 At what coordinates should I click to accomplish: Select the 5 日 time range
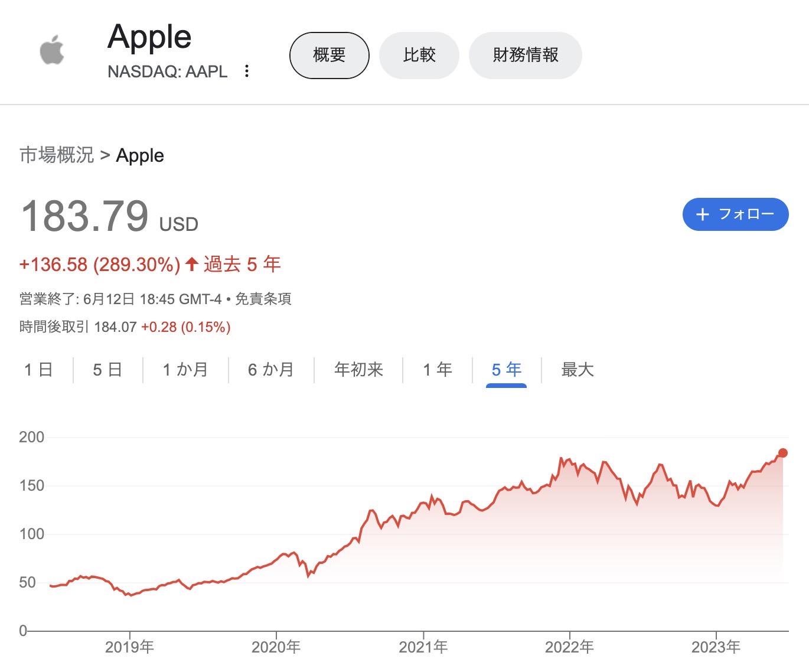107,370
